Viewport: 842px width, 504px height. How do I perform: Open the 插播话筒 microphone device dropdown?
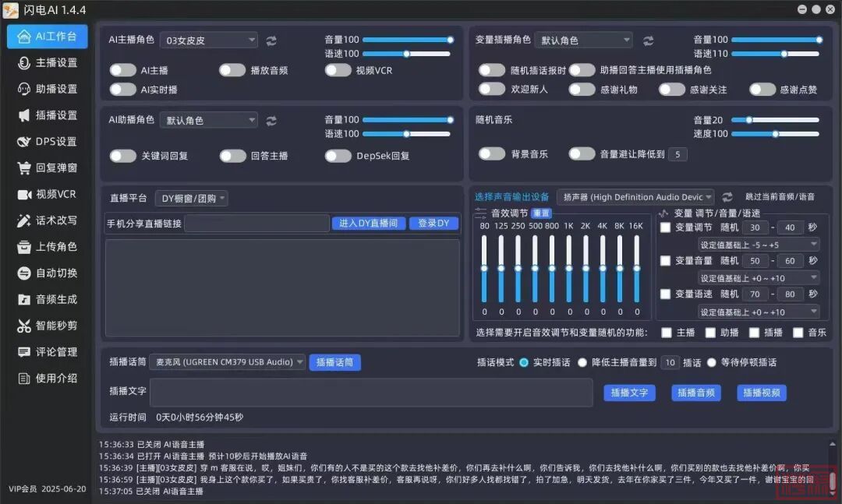pyautogui.click(x=227, y=362)
